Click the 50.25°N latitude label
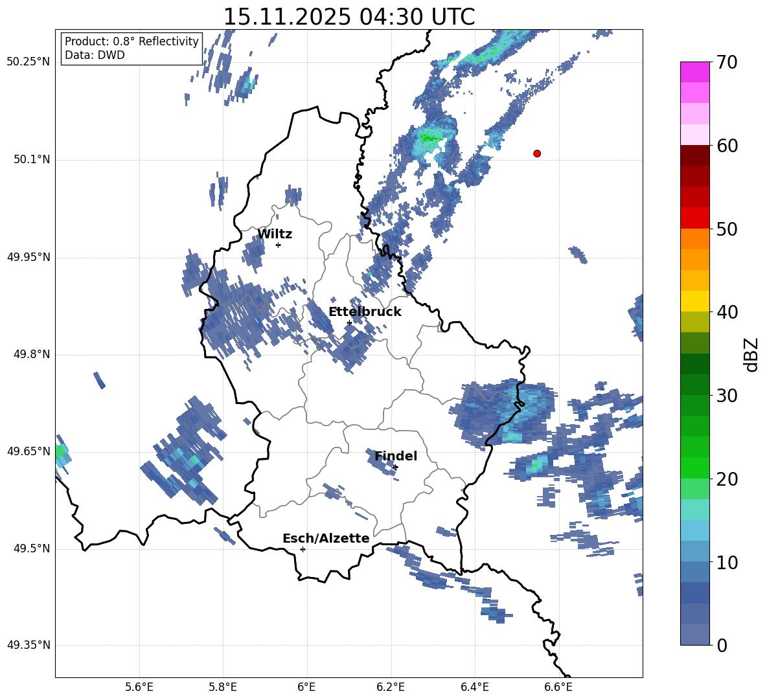Screen dimensions: 767x700 click(x=29, y=62)
